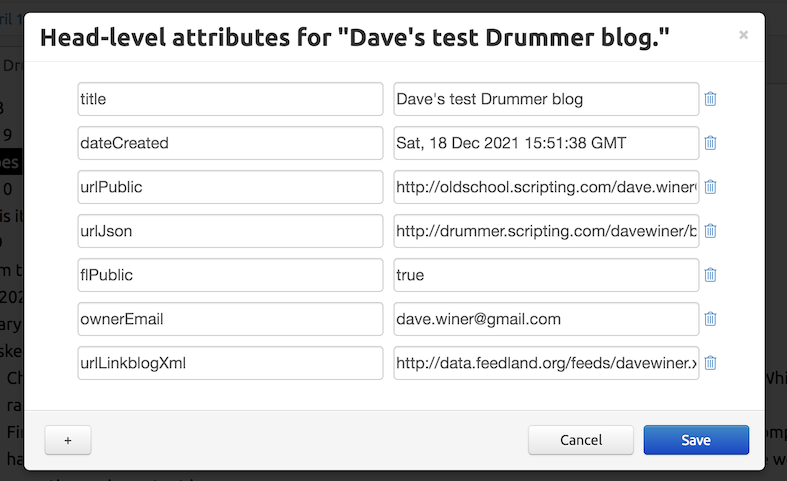The width and height of the screenshot is (787, 481).
Task: Edit the dave.winer@gmail.com email field
Action: point(546,319)
